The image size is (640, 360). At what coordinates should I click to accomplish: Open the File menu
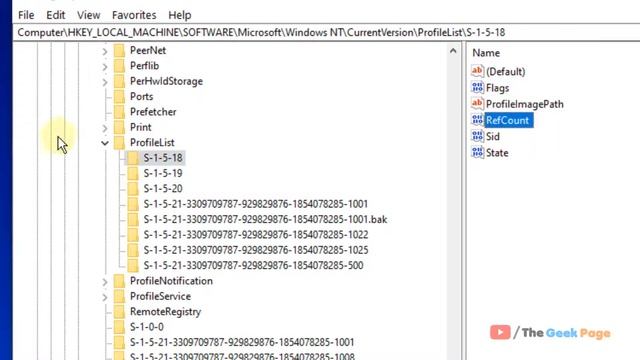(x=26, y=15)
